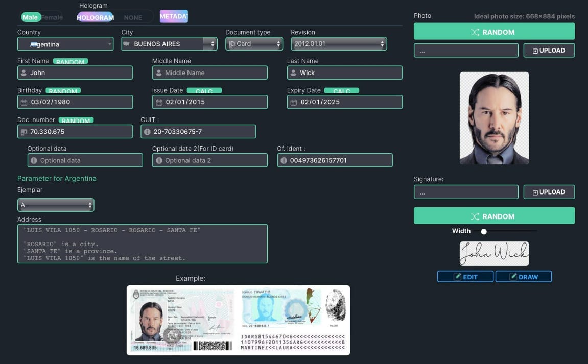The width and height of the screenshot is (588, 364).
Task: Open the calendar icon in Expiry Date field
Action: click(x=294, y=102)
